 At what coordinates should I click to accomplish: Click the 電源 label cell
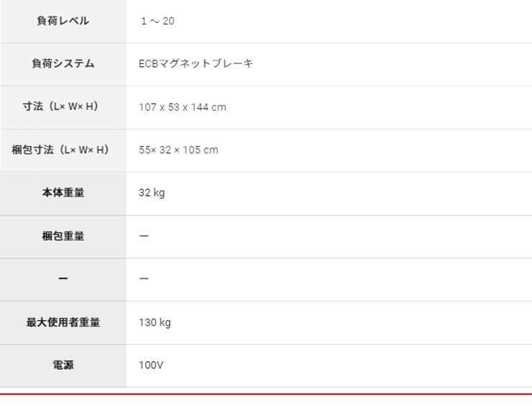coord(63,365)
